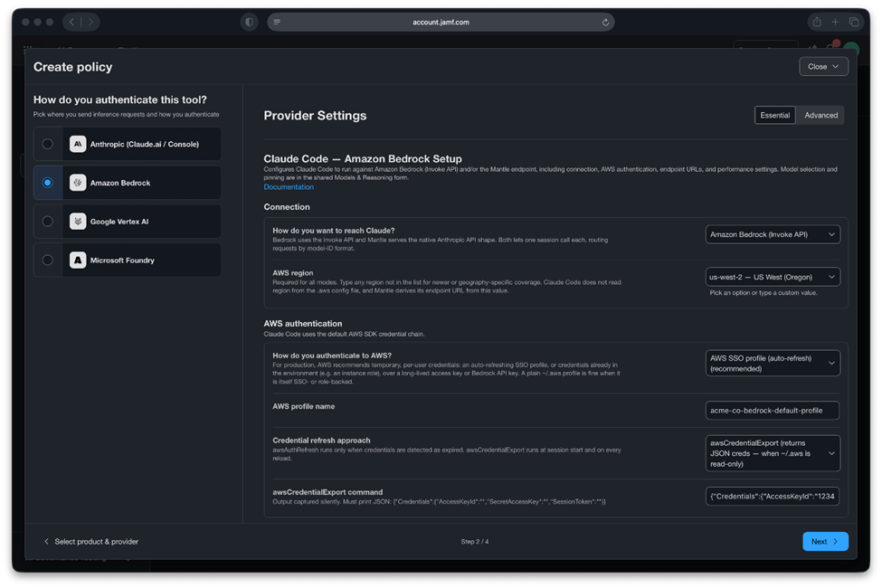Click the Amazon Bedrock provider icon
This screenshot has height=588, width=882.
(78, 183)
